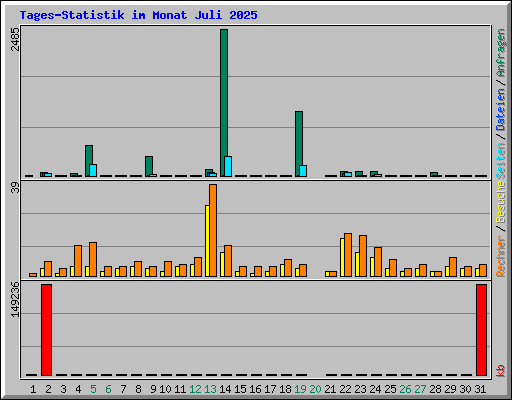
Task: Click the green Anfragen bar for day 9
Action: tap(149, 166)
